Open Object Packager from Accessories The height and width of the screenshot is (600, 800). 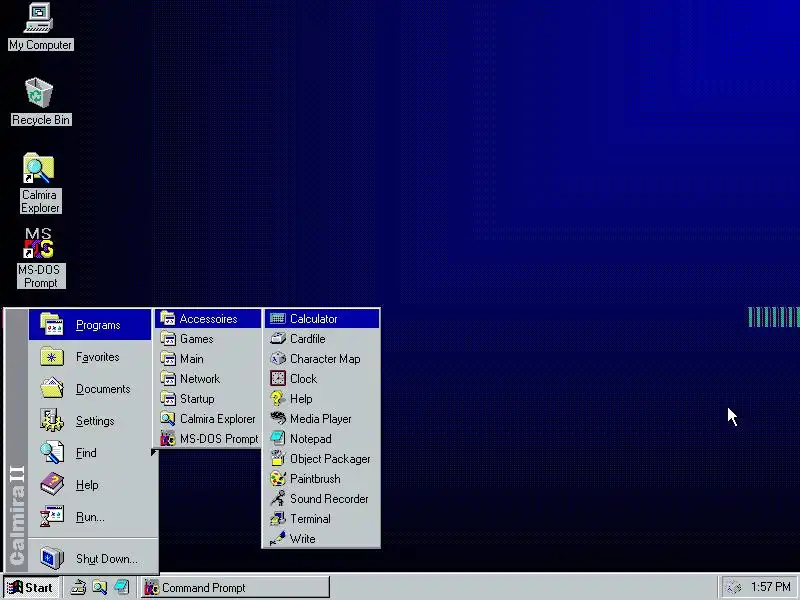pos(321,459)
